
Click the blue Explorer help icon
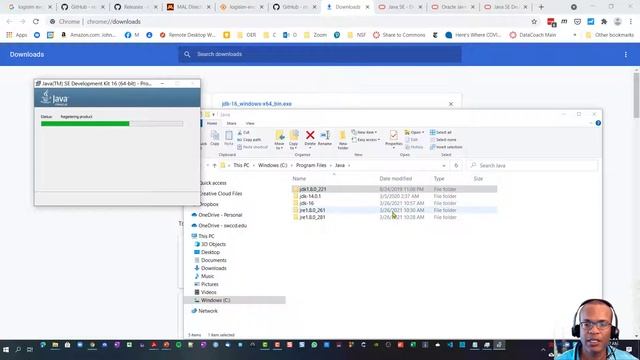click(598, 123)
